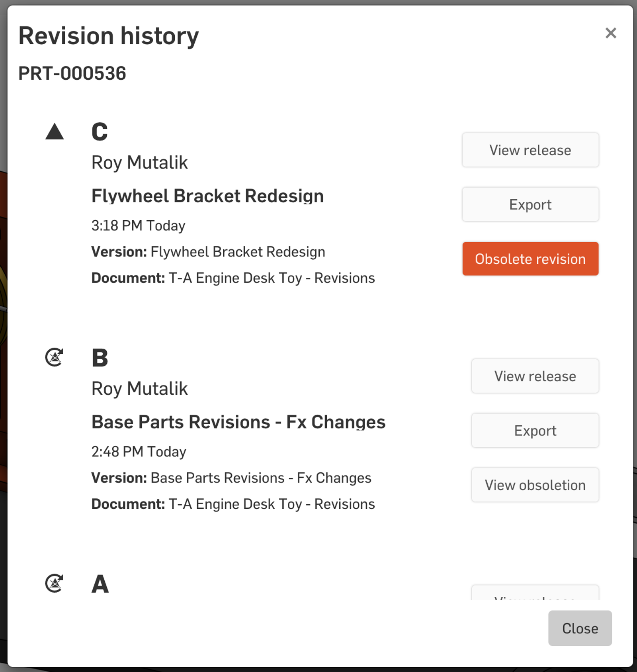Click the PRT-000536 part number

click(x=72, y=73)
